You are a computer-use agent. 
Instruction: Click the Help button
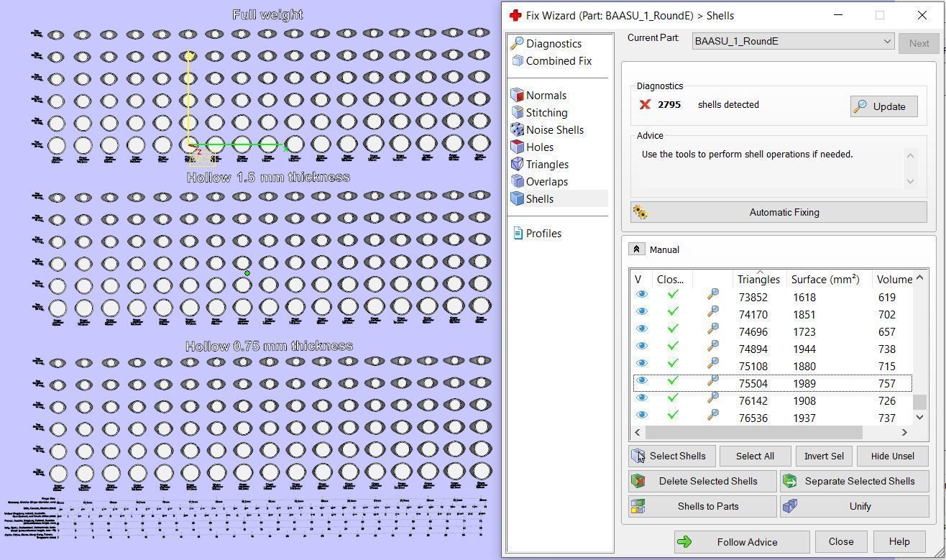tap(899, 542)
